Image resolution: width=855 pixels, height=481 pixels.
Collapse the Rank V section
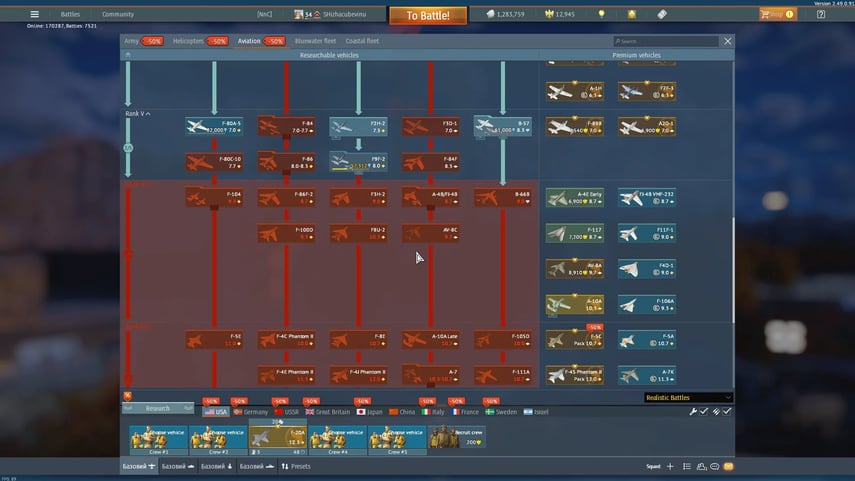(x=148, y=114)
